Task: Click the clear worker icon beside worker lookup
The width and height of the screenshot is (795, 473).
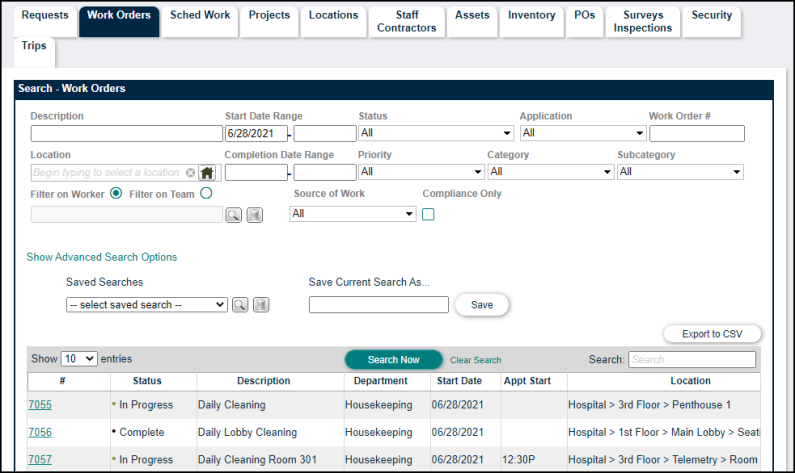Action: point(255,215)
